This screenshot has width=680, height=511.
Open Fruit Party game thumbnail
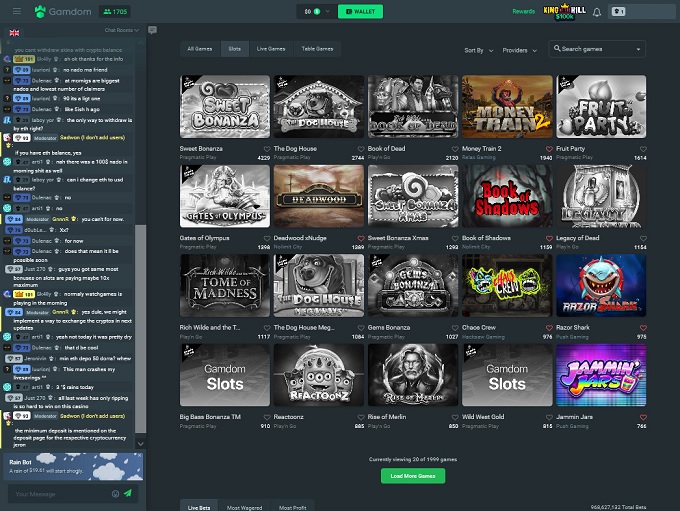point(601,107)
